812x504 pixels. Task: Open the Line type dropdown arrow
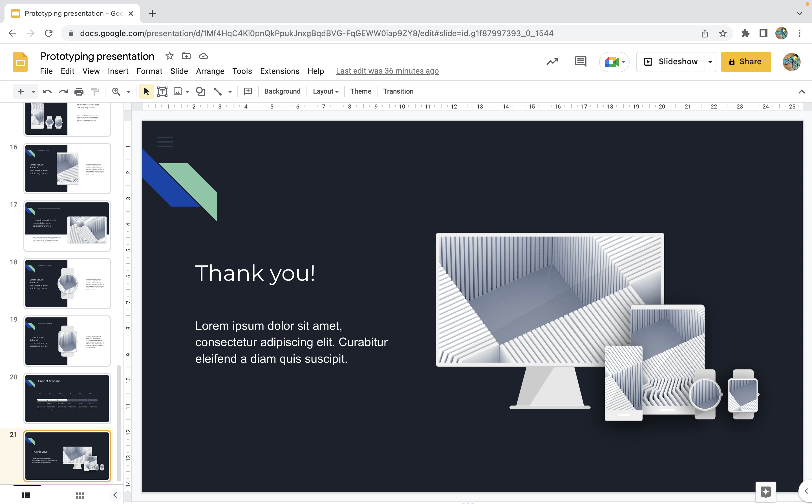tap(230, 91)
